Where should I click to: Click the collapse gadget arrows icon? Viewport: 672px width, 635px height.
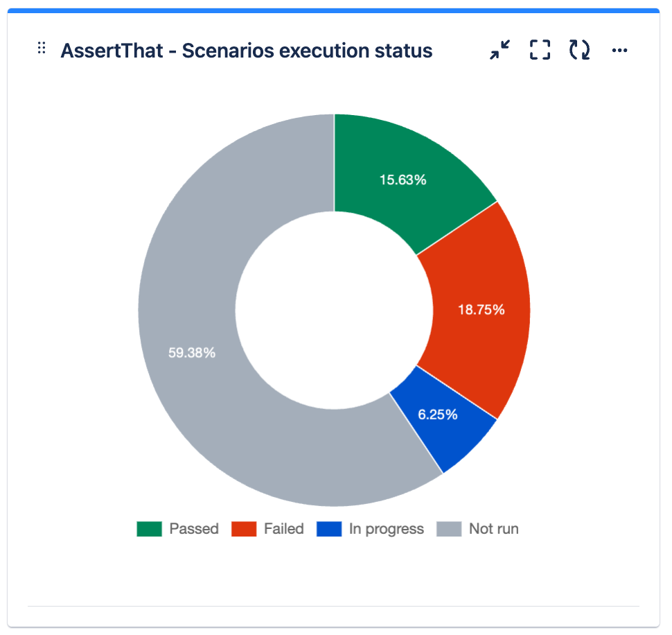click(x=499, y=50)
